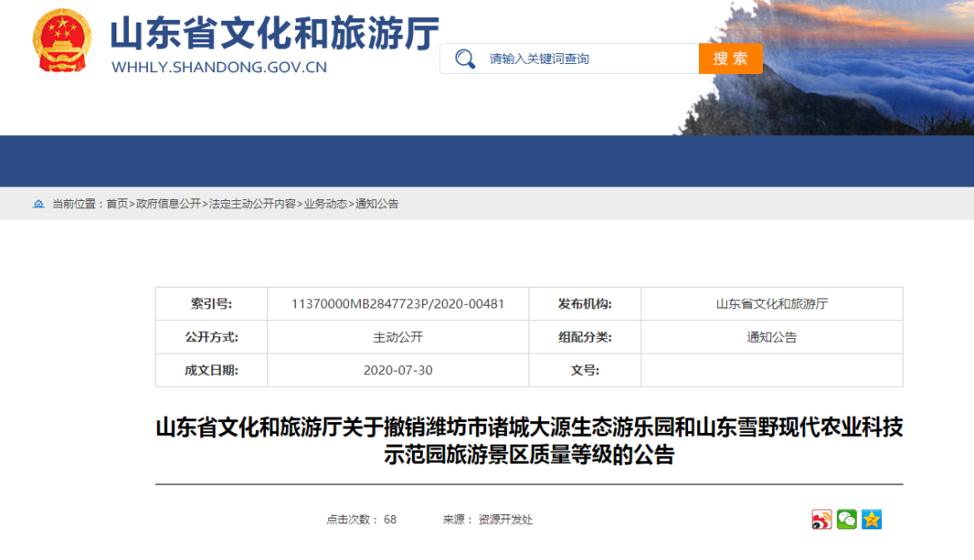The height and width of the screenshot is (560, 974).
Task: Click the home icon in breadcrumb bar
Action: point(38,204)
